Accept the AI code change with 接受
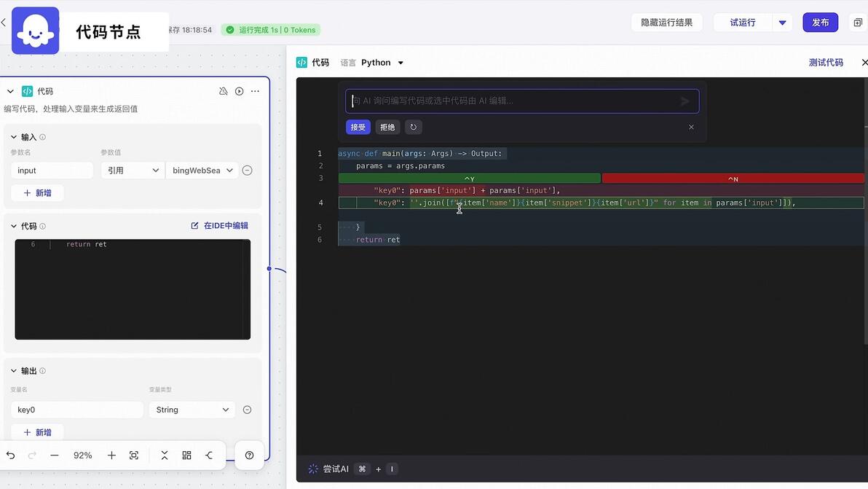The height and width of the screenshot is (489, 868). 358,128
